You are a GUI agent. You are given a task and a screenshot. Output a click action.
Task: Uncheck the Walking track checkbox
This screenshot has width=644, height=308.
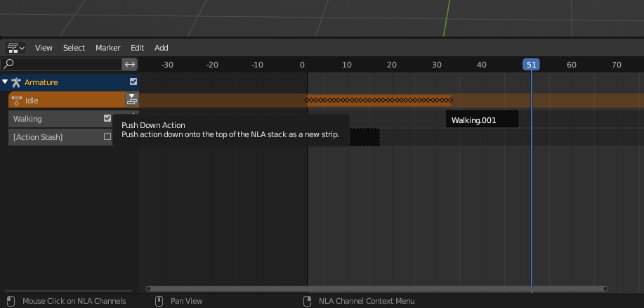coord(107,118)
